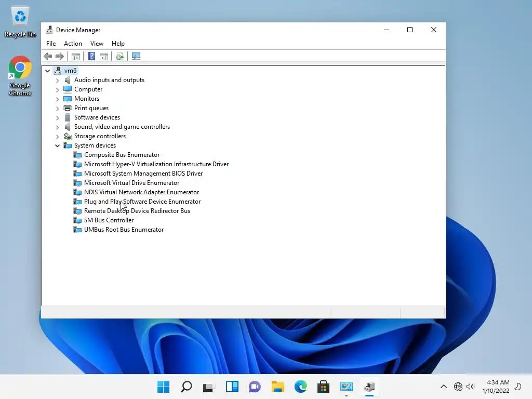Click the Update driver toolbar icon
Screen dimensions: 532x399
(x=120, y=56)
